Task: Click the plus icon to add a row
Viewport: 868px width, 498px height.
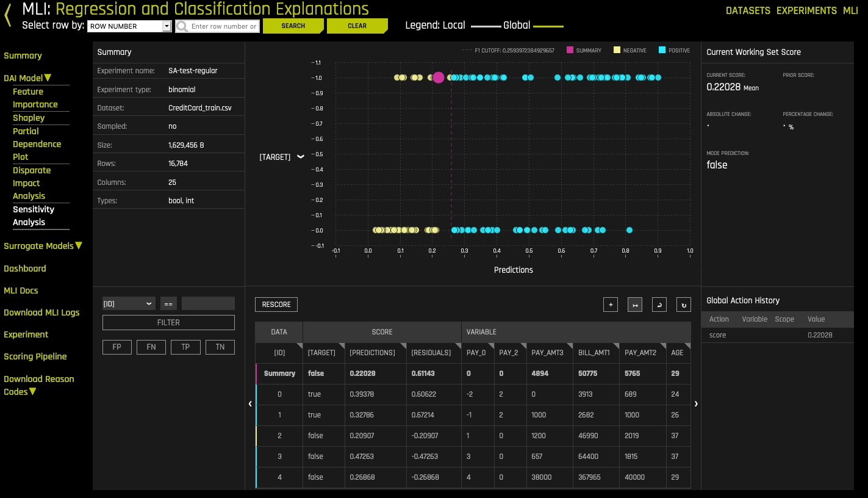Action: pyautogui.click(x=610, y=305)
